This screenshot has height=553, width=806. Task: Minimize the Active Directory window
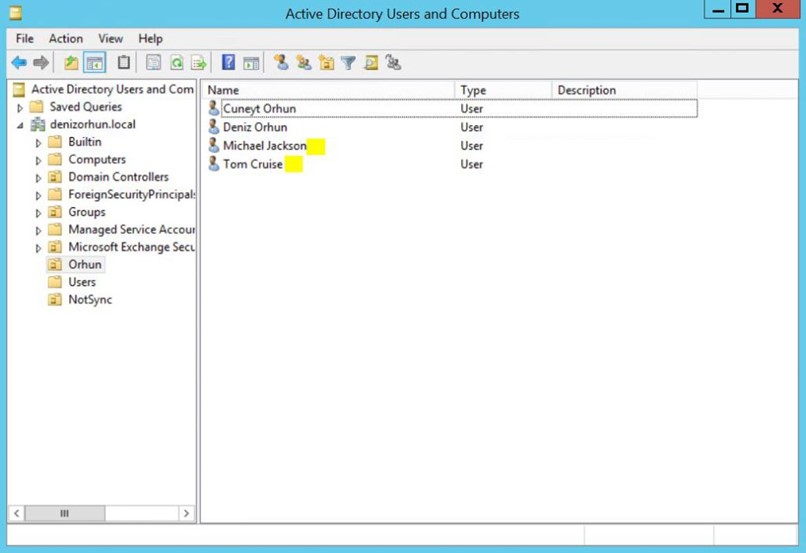tap(718, 10)
